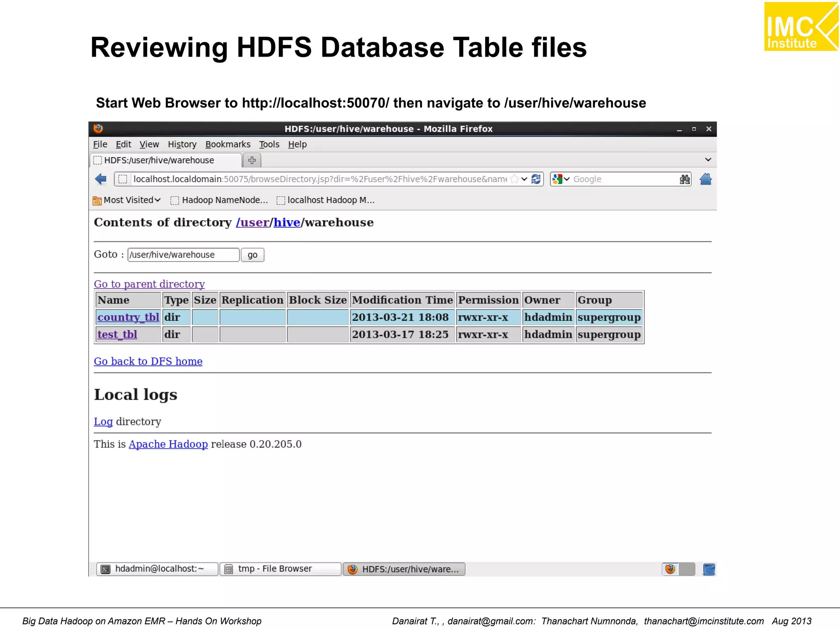Click the terminal icon on the hdadmin@localhost taskbar item
This screenshot has height=630, width=840.
pyautogui.click(x=105, y=569)
